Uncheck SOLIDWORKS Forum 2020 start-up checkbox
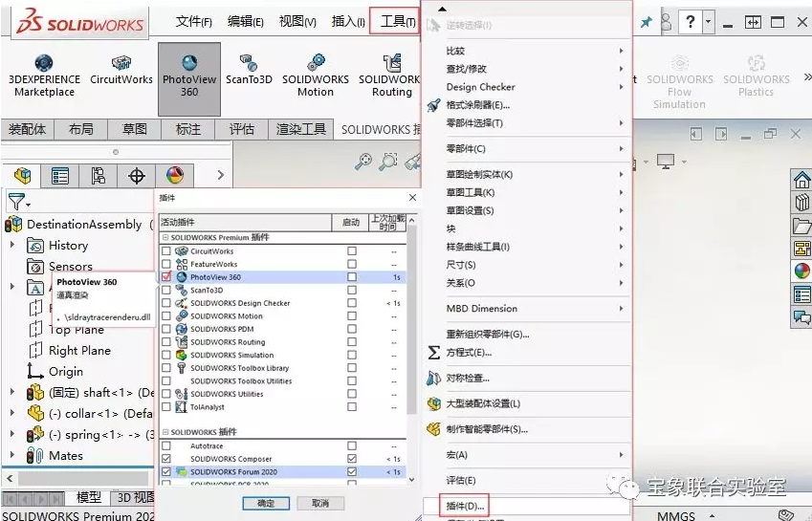Image resolution: width=812 pixels, height=521 pixels. (352, 472)
